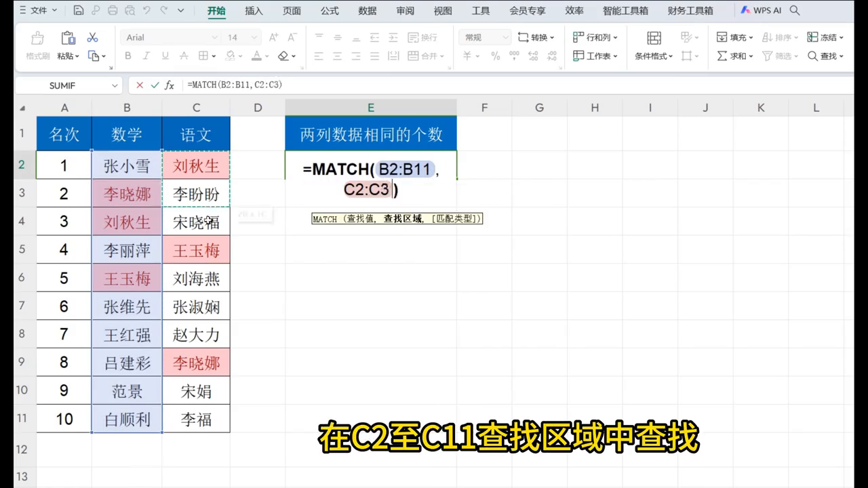Screen dimensions: 868x488
Task: Switch to the 数据 Data tab
Action: coord(368,11)
